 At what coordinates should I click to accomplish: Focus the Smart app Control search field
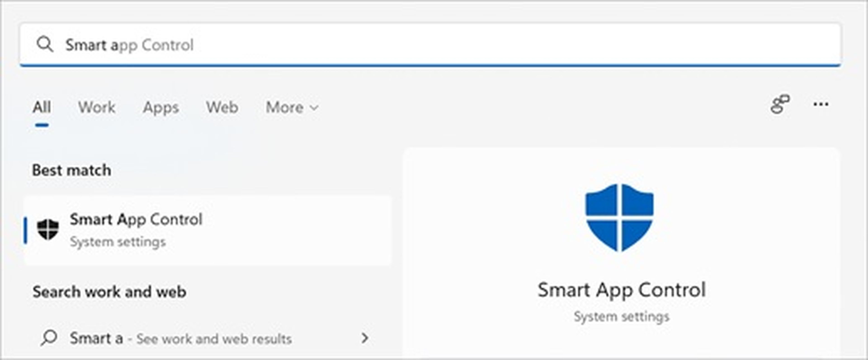point(430,44)
